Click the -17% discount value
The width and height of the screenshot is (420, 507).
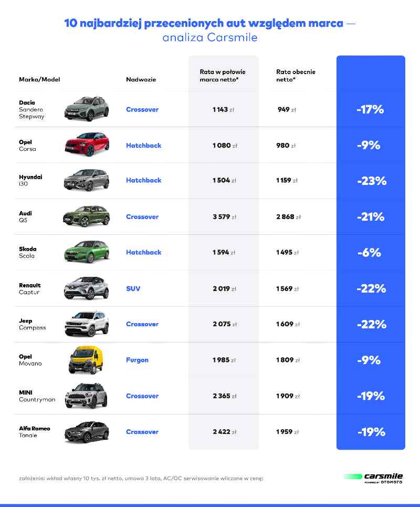[370, 109]
